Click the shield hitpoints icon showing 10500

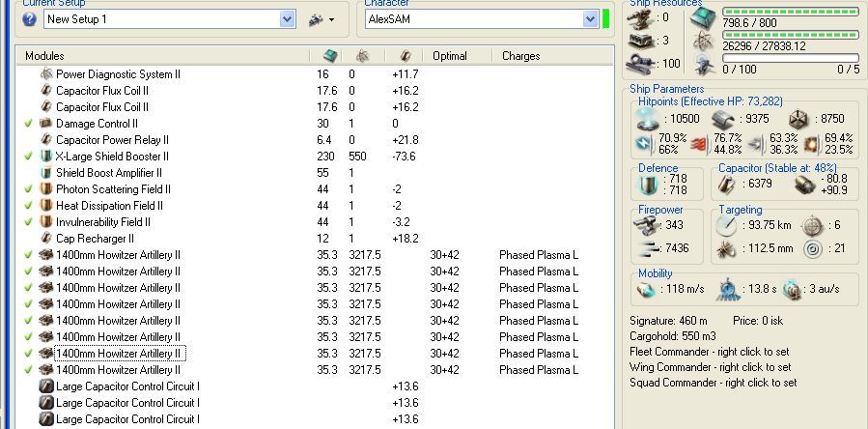tap(646, 119)
